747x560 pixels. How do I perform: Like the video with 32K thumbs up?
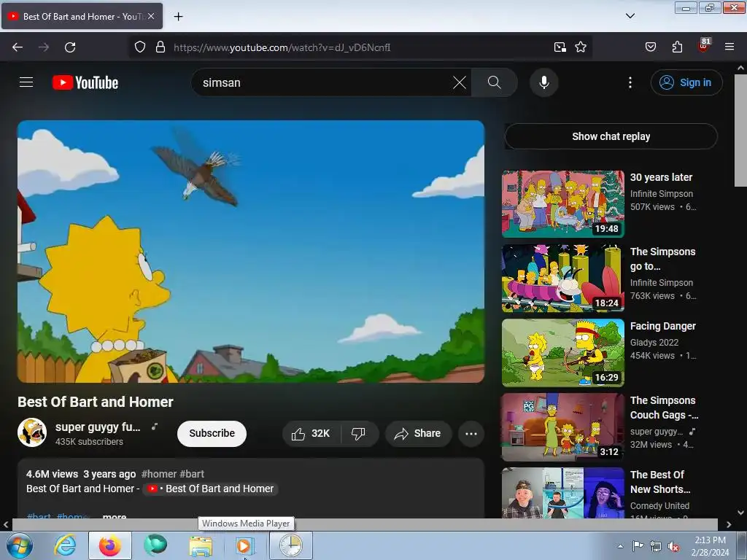311,433
